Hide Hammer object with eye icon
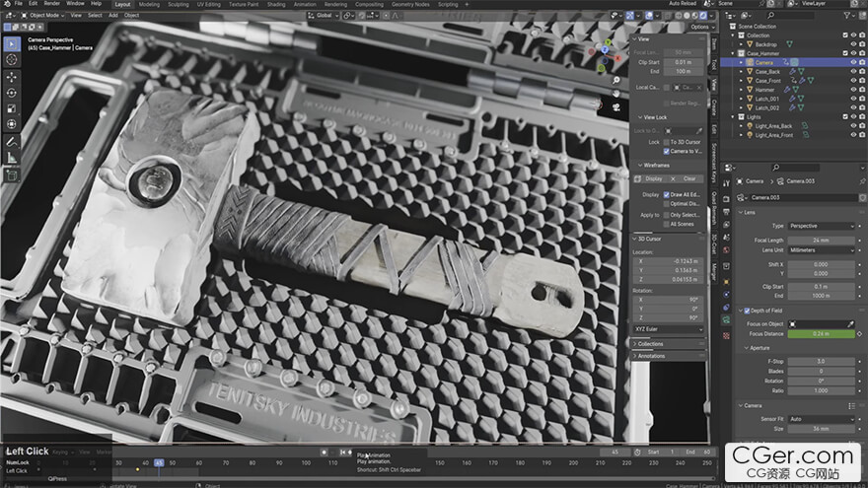This screenshot has width=868, height=488. 853,90
